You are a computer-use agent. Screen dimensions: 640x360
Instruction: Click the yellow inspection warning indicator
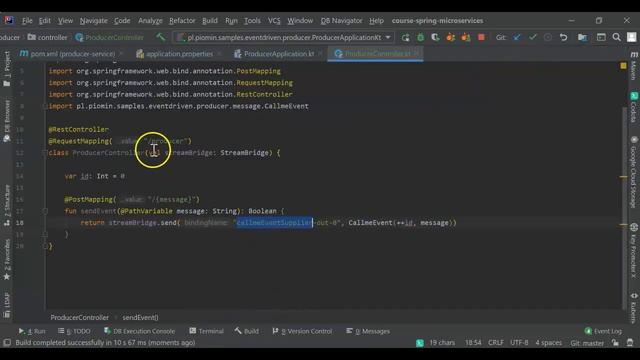[x=623, y=66]
